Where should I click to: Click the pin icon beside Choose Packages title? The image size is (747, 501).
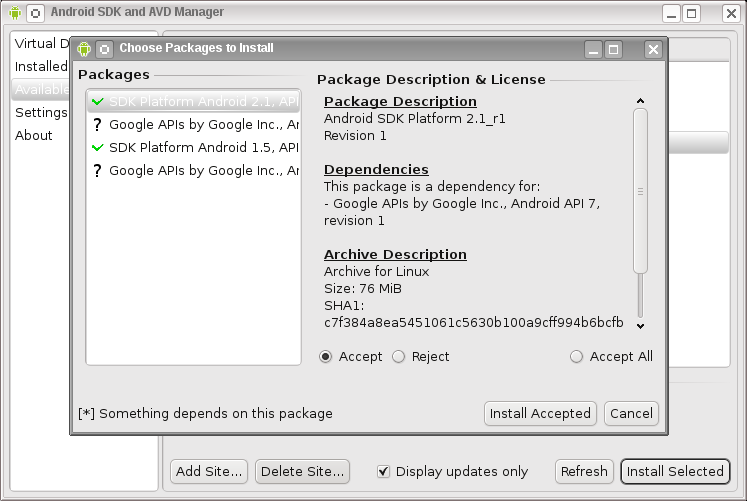point(104,49)
